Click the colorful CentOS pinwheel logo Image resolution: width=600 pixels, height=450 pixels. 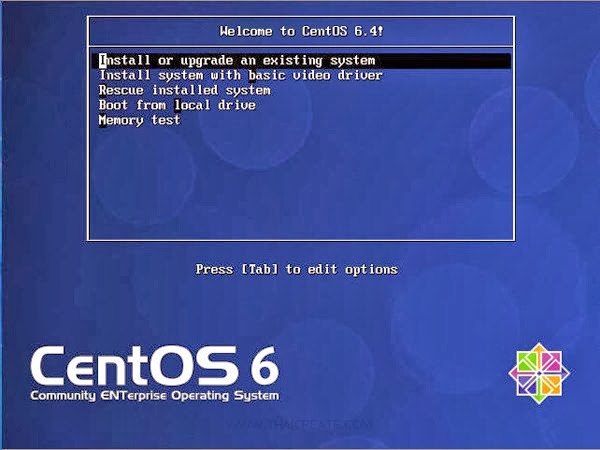(539, 373)
